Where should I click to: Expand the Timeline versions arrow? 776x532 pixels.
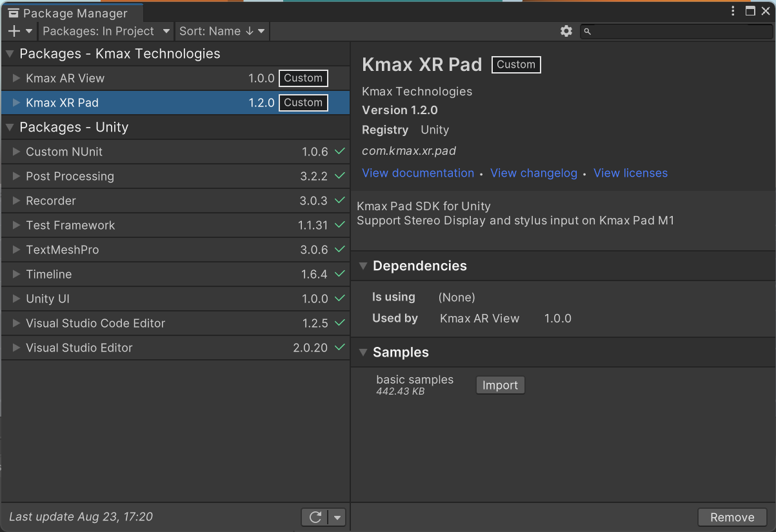17,274
